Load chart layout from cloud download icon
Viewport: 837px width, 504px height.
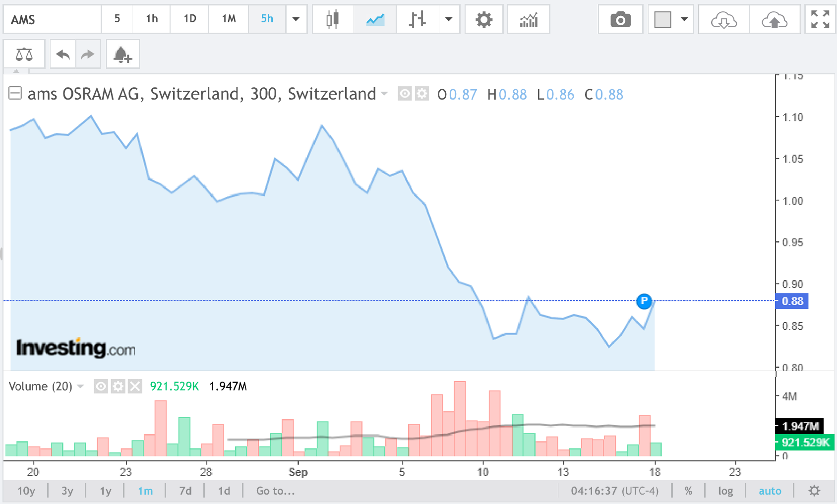click(723, 19)
